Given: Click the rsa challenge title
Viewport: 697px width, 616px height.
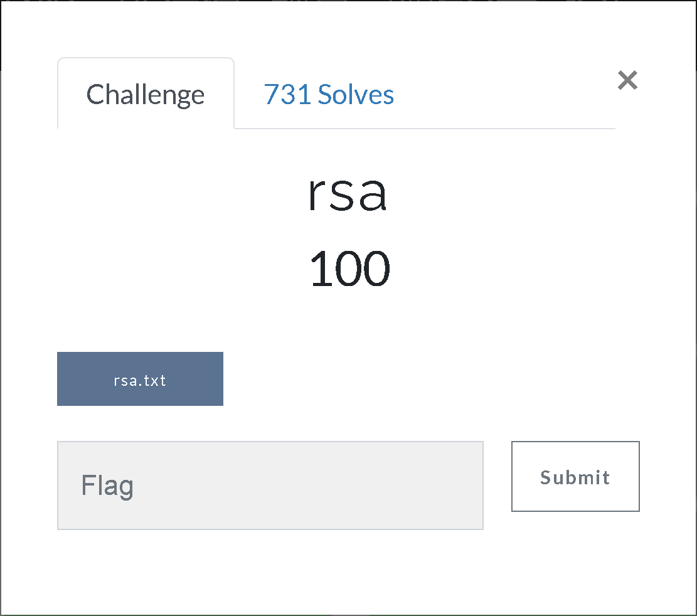Looking at the screenshot, I should (x=348, y=194).
